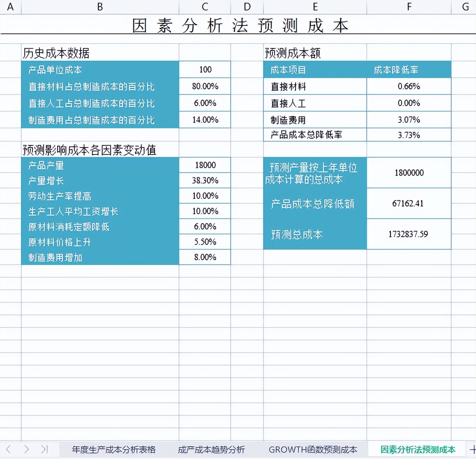Viewport: 476px width, 459px height.
Task: Select the 38.30% 产量增长 cell
Action: (204, 180)
